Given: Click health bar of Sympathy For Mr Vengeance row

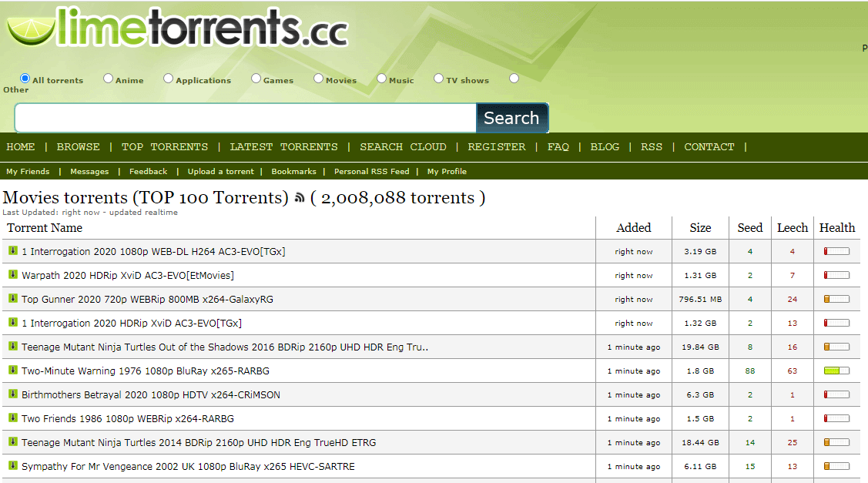Looking at the screenshot, I should pos(836,466).
